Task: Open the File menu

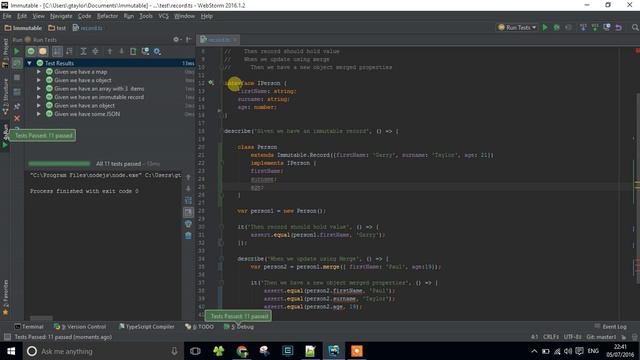Action: pos(7,16)
